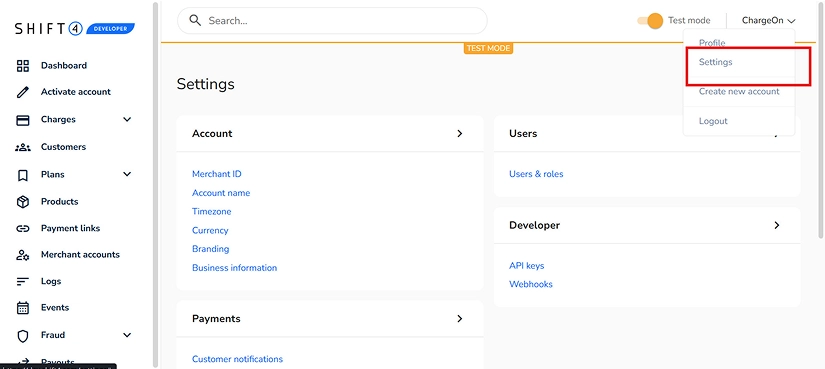Select Logout in the account menu

(713, 121)
